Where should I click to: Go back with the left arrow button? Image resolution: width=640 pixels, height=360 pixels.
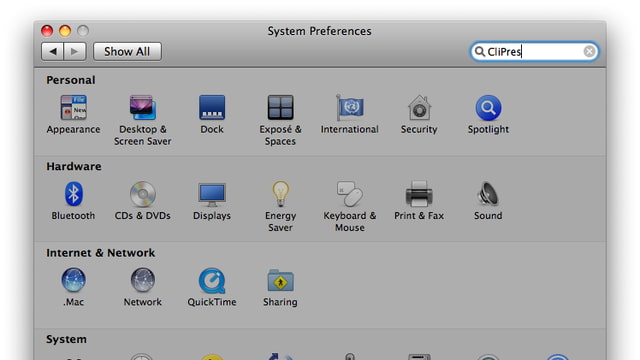point(52,51)
